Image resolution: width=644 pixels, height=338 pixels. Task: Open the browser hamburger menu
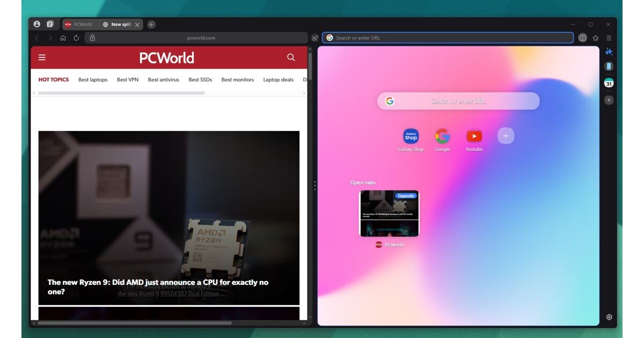609,38
